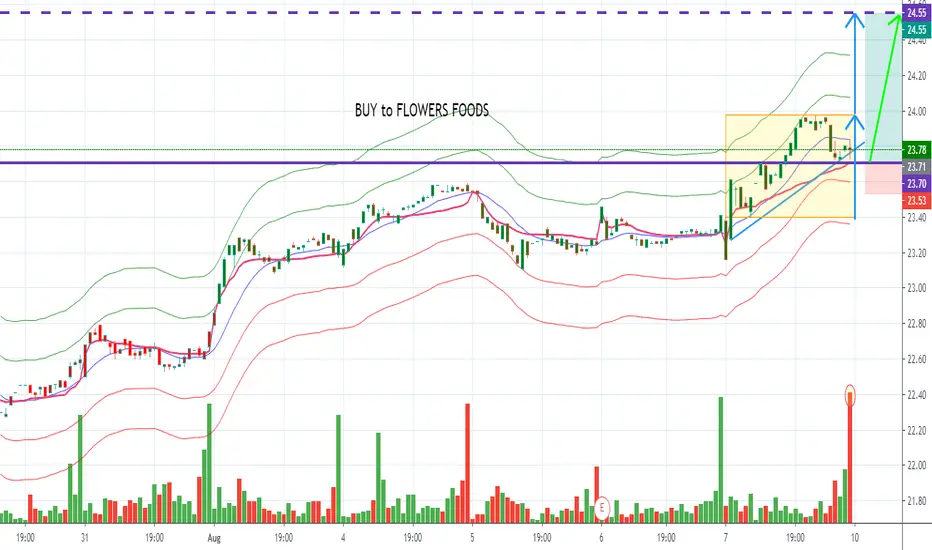Click the 22.60 tick on the price axis
This screenshot has height=550, width=932.
point(917,359)
